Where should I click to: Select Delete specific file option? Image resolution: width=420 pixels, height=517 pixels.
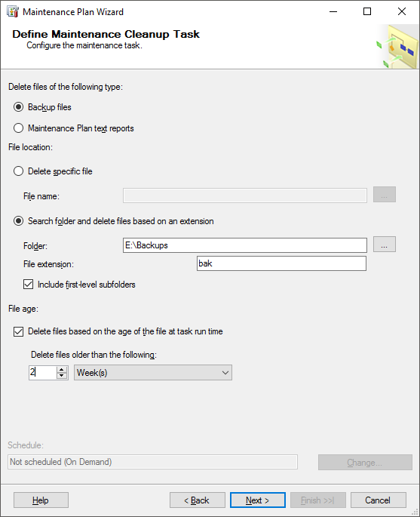[x=18, y=171]
